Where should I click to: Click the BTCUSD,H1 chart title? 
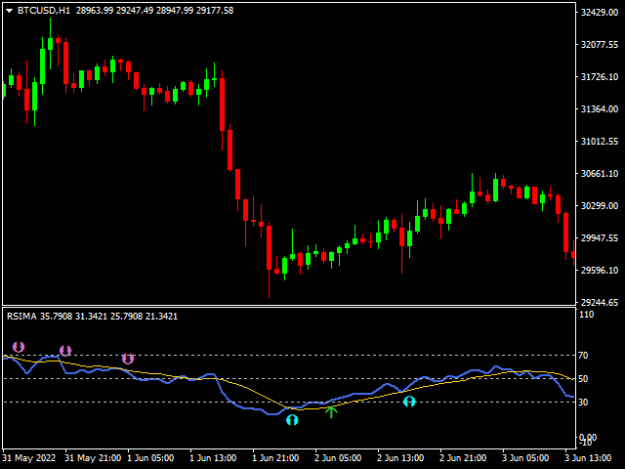click(44, 11)
